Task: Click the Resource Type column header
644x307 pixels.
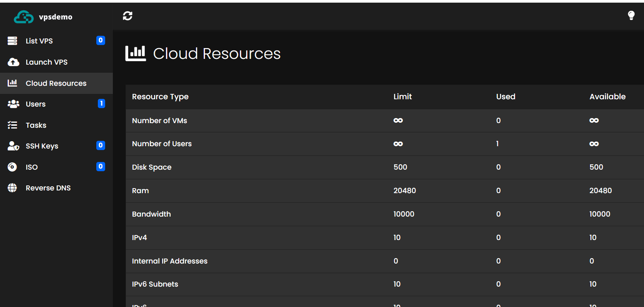Action: coord(160,97)
